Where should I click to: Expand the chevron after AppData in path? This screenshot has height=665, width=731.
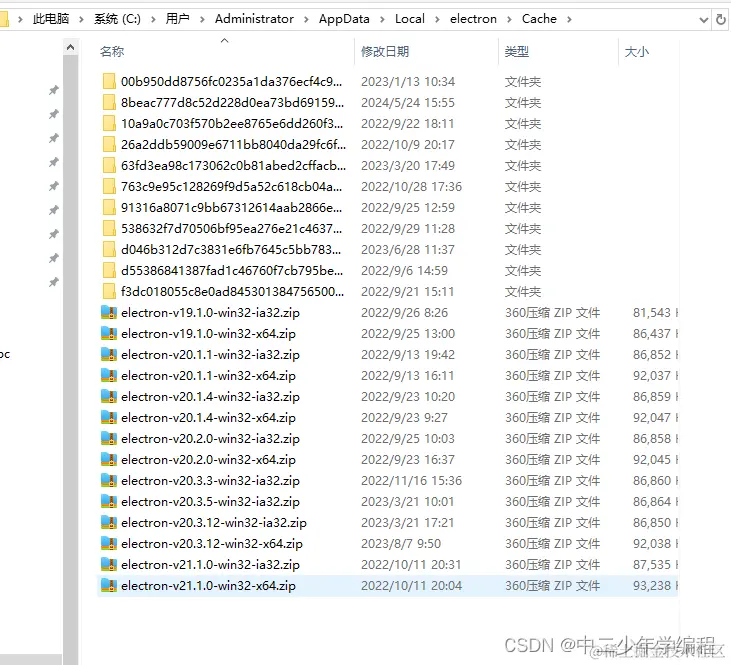click(x=382, y=19)
